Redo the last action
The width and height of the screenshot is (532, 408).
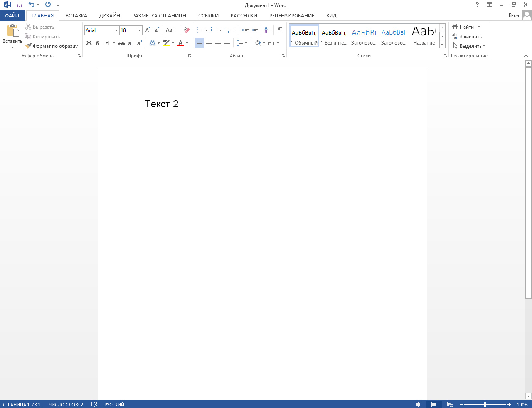point(48,5)
